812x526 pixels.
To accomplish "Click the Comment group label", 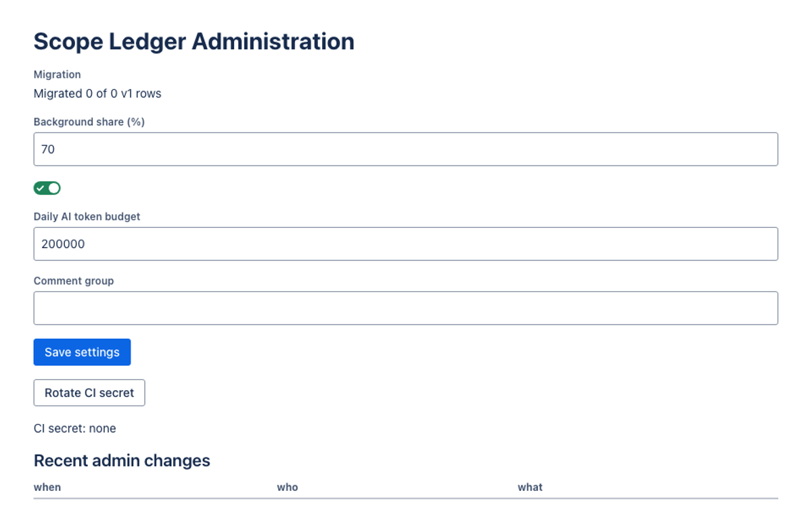I will pyautogui.click(x=74, y=281).
